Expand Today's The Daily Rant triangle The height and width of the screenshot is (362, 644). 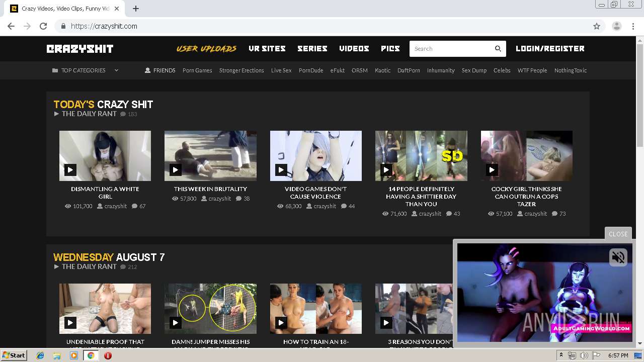point(56,114)
